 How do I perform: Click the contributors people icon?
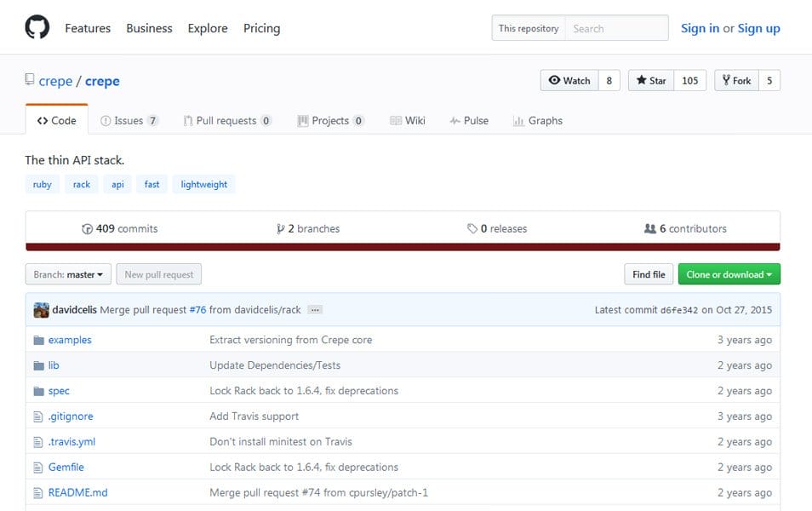[650, 228]
